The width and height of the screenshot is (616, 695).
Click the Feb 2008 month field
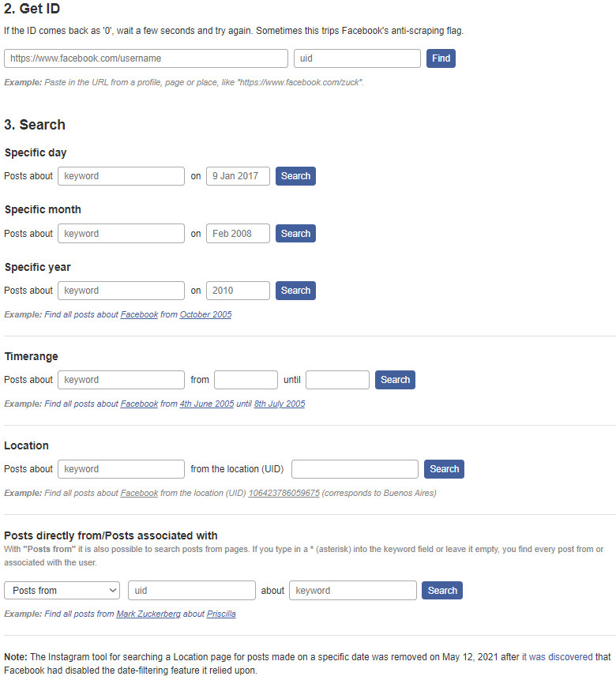coord(238,234)
